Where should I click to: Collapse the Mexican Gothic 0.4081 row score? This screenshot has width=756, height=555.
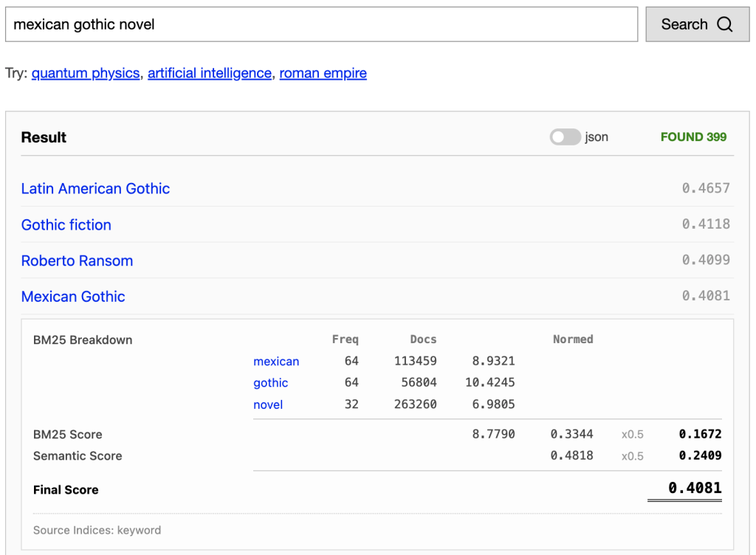(x=705, y=296)
